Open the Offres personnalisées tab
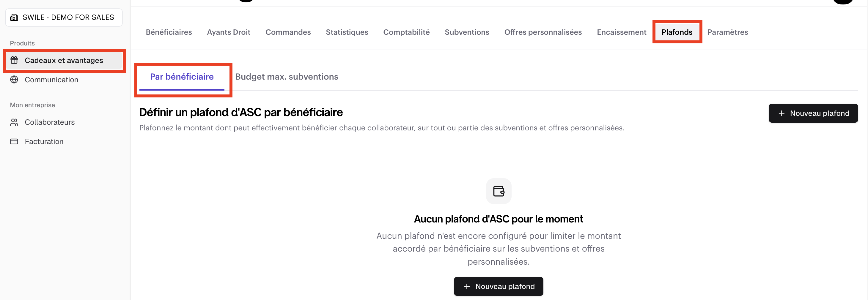The image size is (868, 300). [543, 32]
